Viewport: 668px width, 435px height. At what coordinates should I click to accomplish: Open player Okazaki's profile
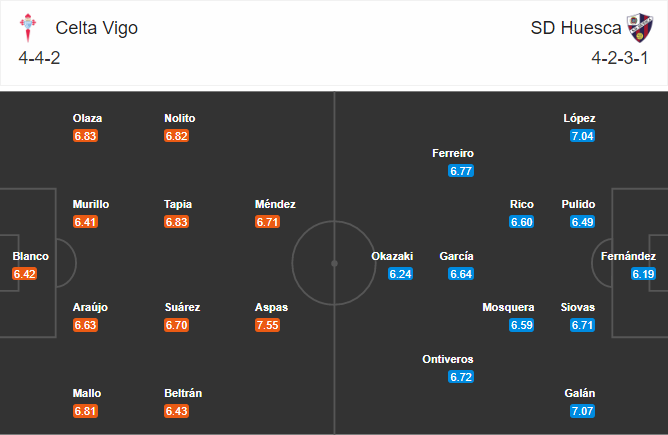392,256
